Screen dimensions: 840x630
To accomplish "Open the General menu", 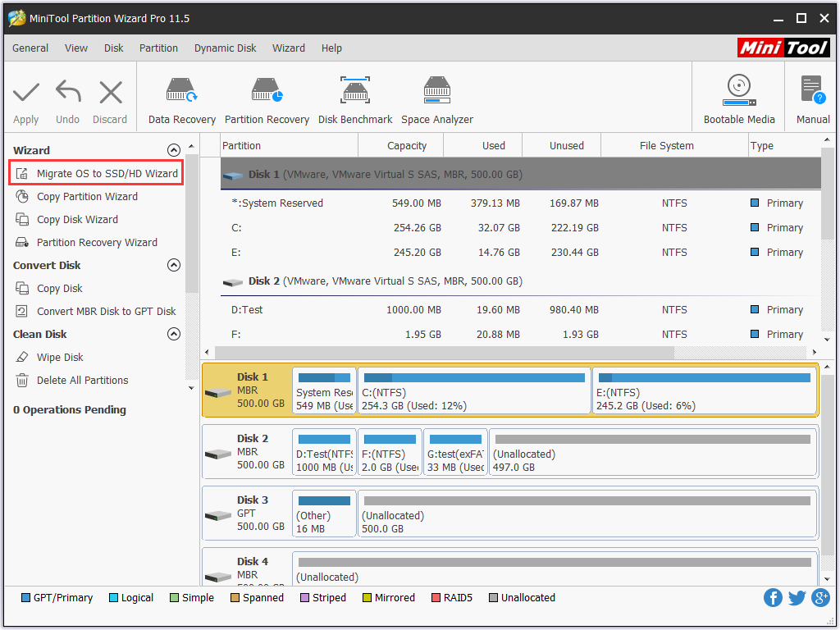I will [30, 48].
